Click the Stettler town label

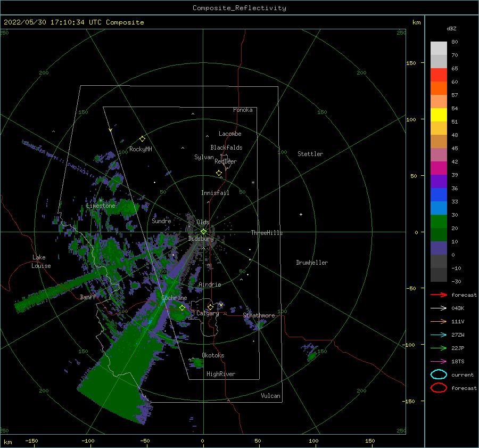tap(310, 154)
